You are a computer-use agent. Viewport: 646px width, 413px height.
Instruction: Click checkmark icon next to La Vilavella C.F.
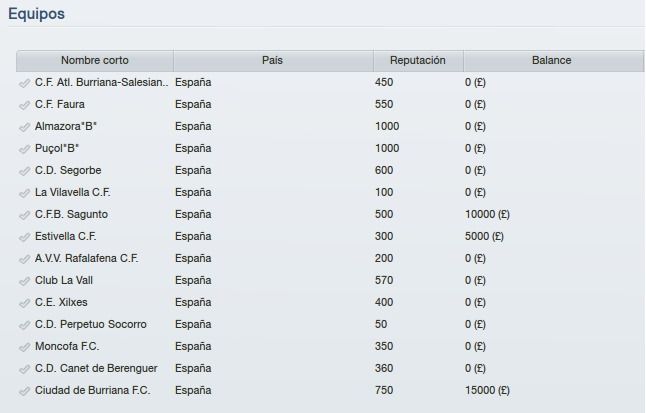24,193
